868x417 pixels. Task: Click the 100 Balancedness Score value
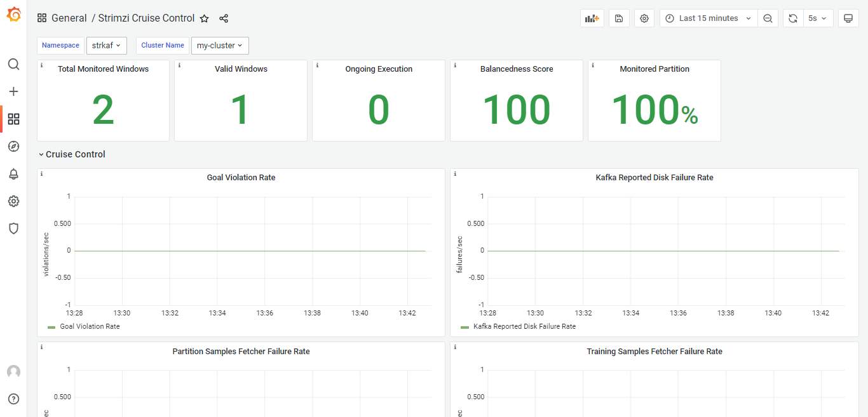coord(517,110)
